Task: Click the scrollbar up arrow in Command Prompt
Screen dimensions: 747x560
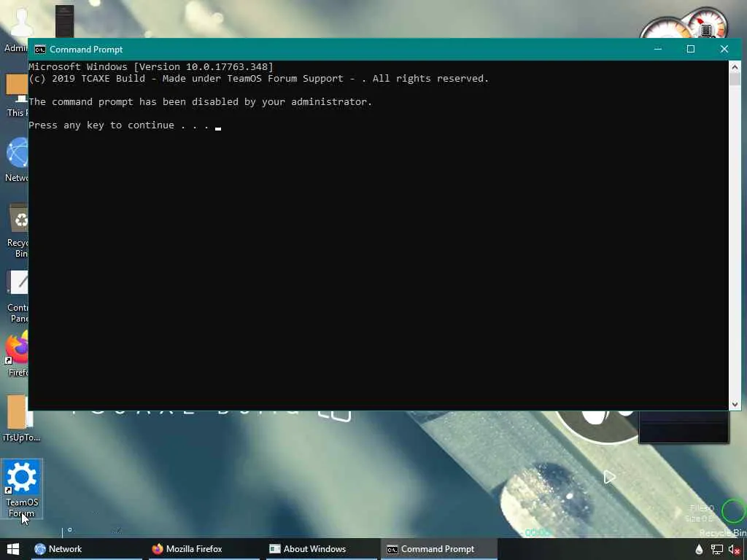Action: coord(735,66)
